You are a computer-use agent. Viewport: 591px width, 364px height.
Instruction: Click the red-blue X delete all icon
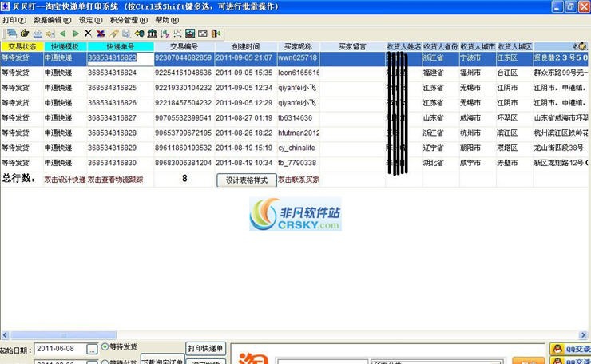[101, 34]
